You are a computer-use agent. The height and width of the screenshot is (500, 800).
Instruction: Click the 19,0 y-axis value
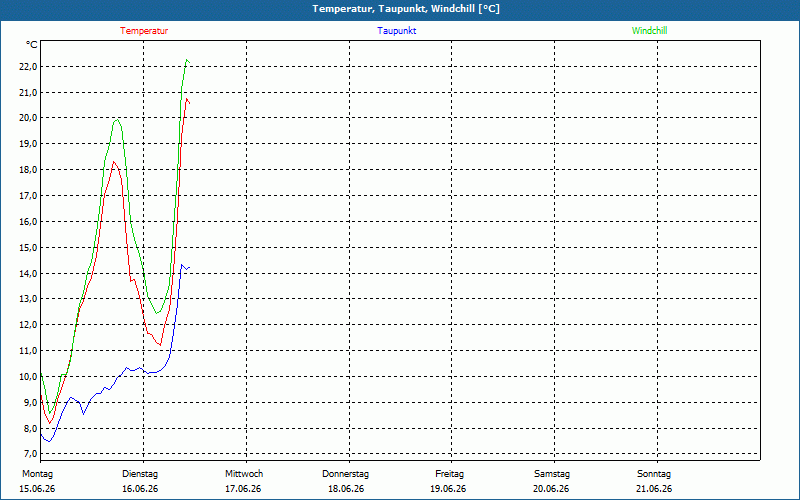click(x=29, y=144)
